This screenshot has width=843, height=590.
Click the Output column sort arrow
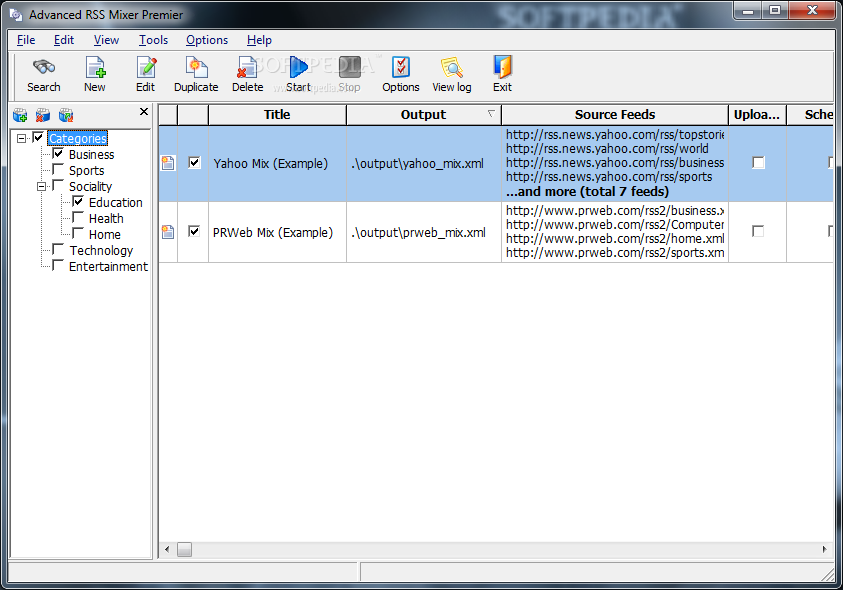click(x=491, y=113)
